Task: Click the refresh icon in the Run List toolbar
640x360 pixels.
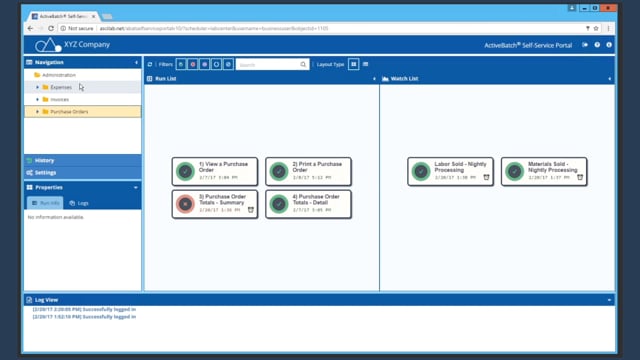Action: click(150, 64)
